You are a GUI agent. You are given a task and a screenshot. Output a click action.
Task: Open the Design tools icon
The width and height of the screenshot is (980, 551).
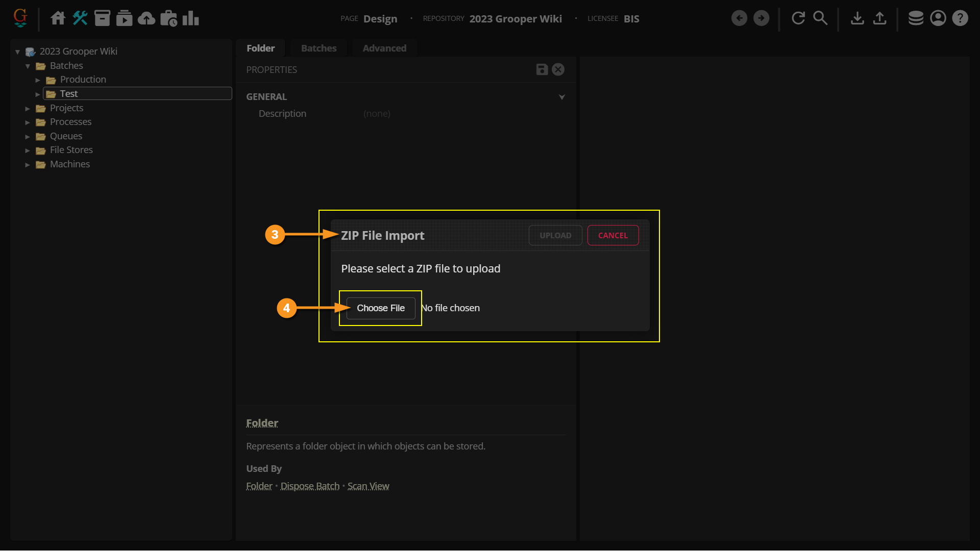pos(80,18)
